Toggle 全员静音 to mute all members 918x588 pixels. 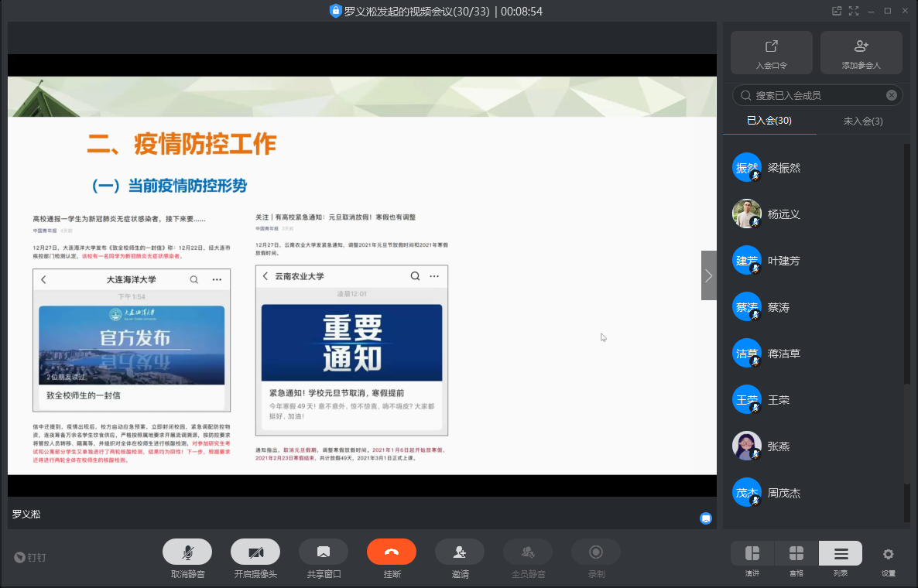coord(528,552)
